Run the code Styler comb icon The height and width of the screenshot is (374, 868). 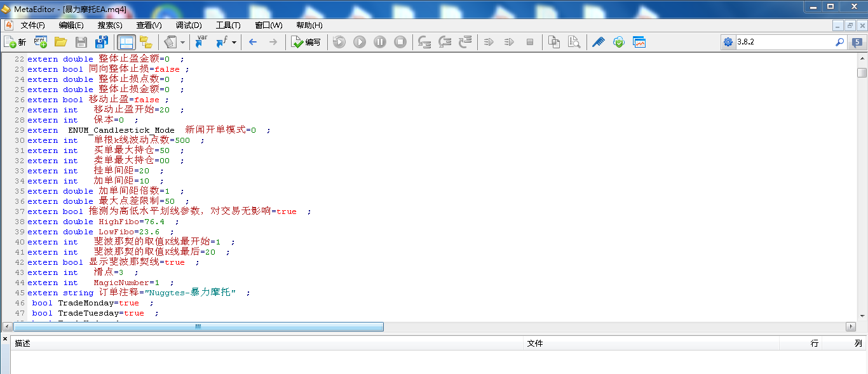tap(598, 42)
